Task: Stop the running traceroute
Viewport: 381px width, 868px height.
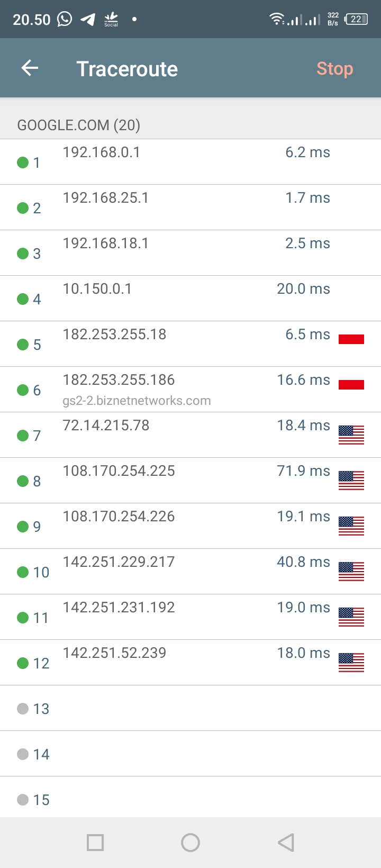Action: (334, 69)
